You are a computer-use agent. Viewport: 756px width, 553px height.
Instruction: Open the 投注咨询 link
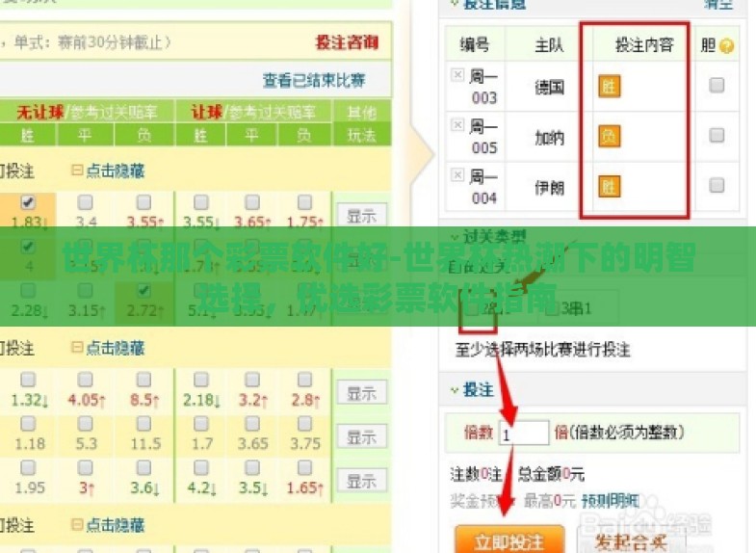(x=347, y=42)
